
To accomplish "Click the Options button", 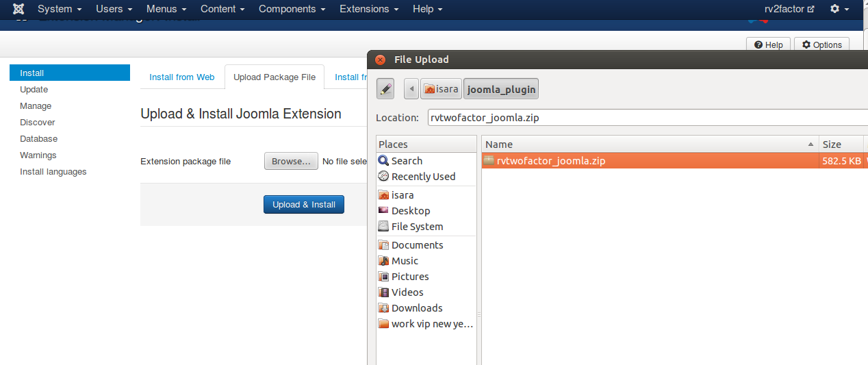I will coord(821,45).
